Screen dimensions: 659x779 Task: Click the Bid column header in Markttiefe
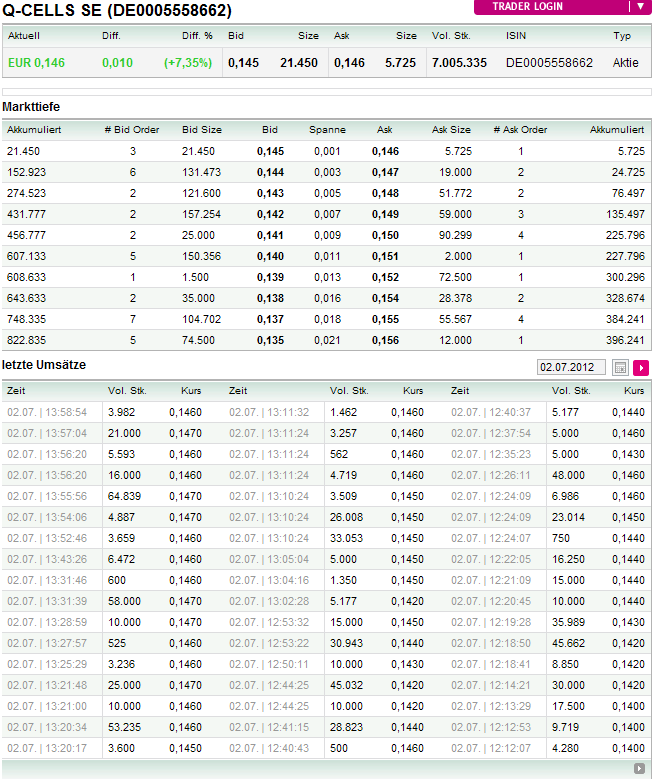pos(270,129)
